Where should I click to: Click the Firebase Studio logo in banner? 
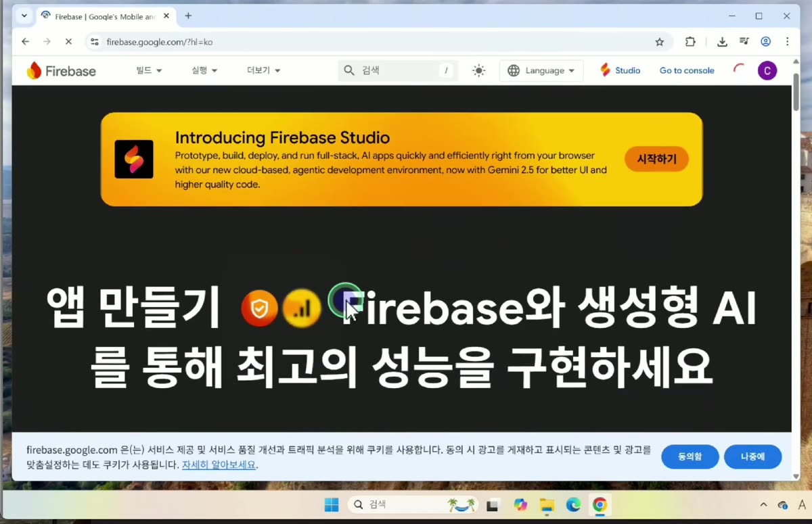point(134,160)
